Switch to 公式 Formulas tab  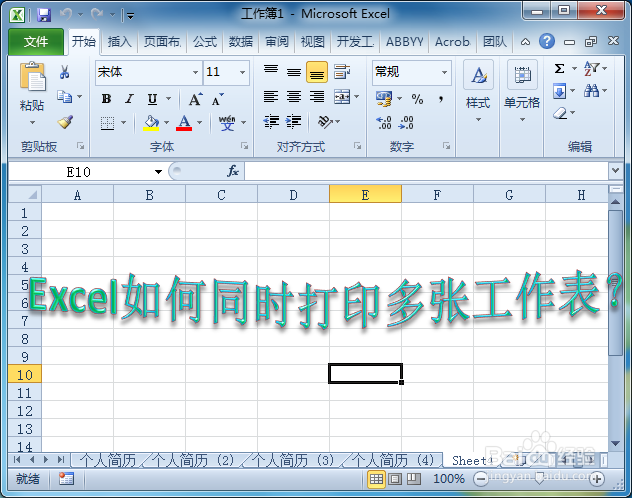pyautogui.click(x=205, y=42)
